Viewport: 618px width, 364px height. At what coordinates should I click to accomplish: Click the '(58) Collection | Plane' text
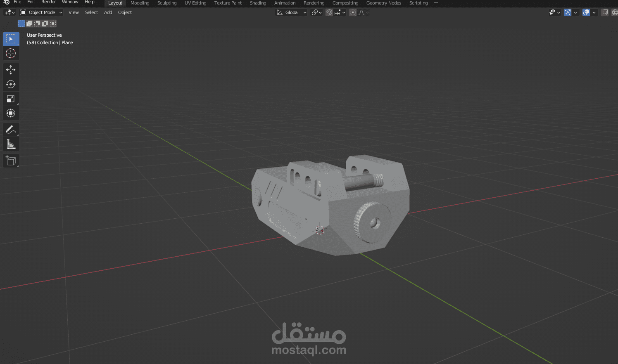coord(50,43)
